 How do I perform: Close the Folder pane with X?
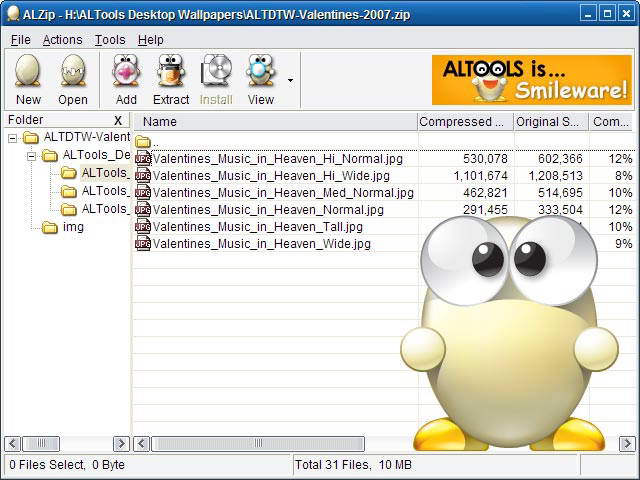tap(118, 120)
